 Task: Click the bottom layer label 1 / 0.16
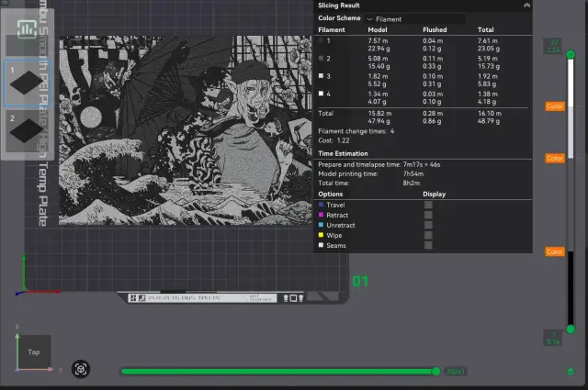click(x=553, y=338)
